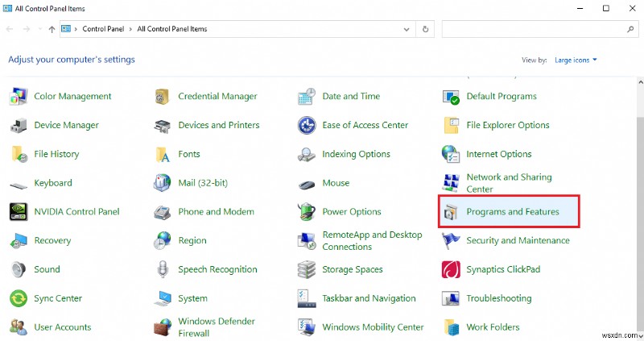
Task: Open the Windows Defender Firewall icon
Action: [x=163, y=327]
